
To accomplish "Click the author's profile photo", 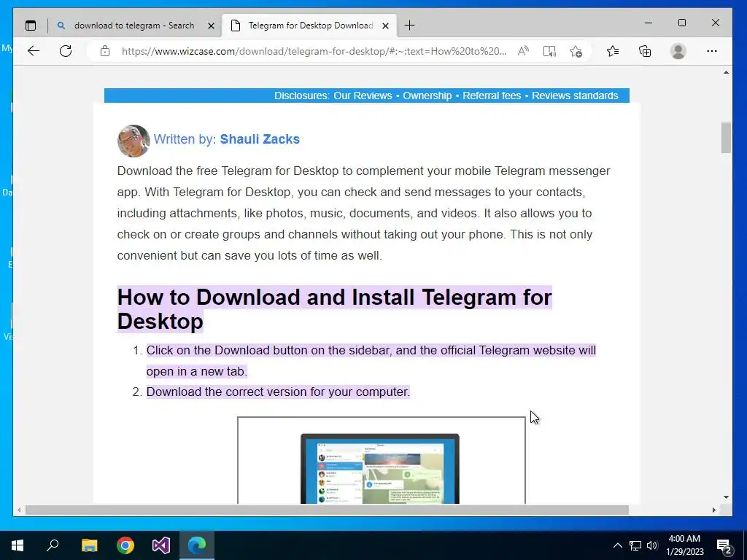I will point(134,141).
